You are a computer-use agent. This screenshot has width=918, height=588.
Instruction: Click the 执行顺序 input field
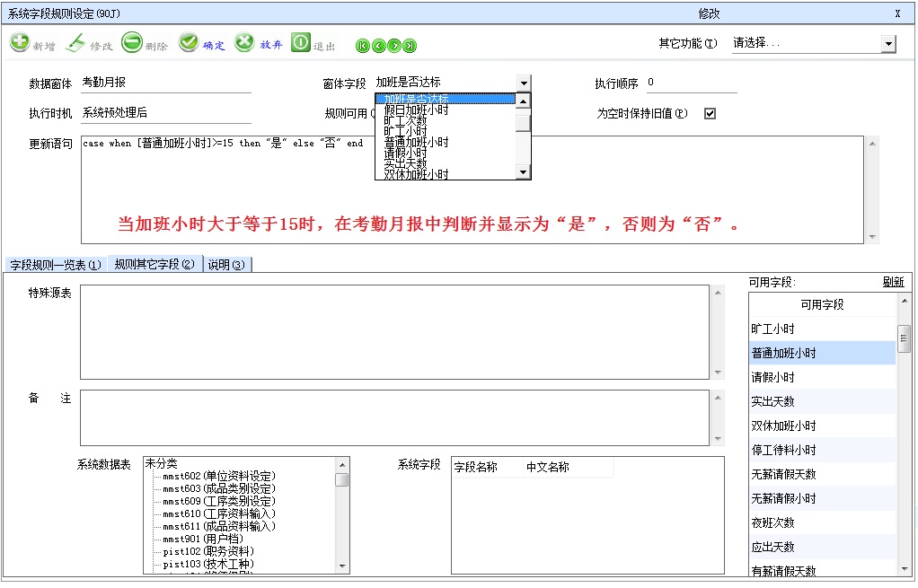(690, 83)
